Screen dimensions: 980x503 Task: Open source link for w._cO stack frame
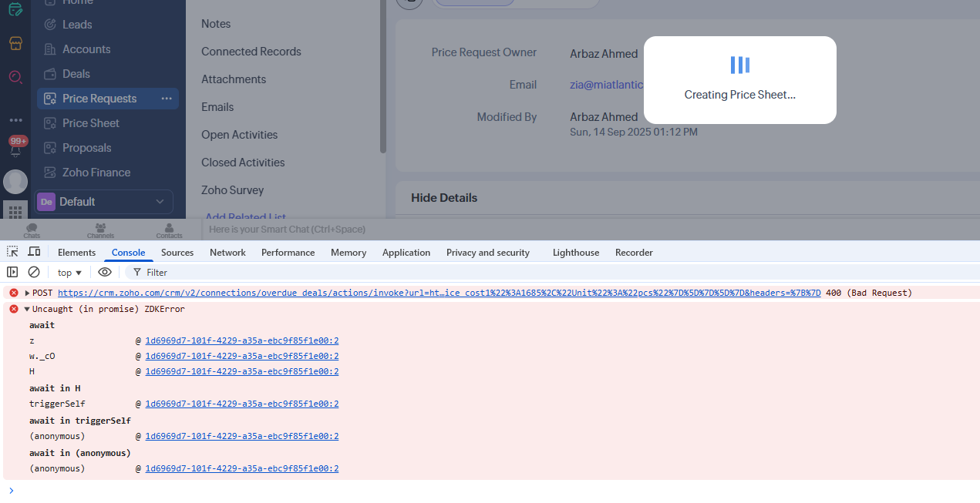click(242, 356)
